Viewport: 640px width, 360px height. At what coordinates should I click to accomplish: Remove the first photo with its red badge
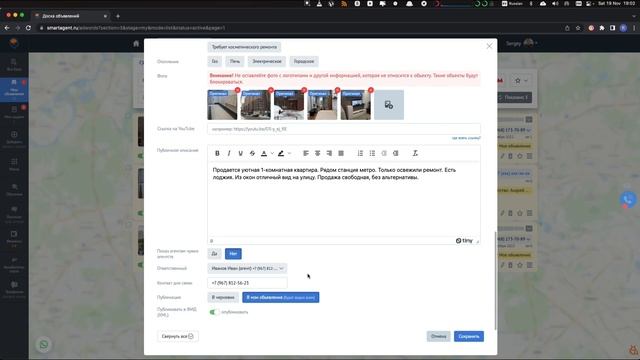click(x=238, y=90)
